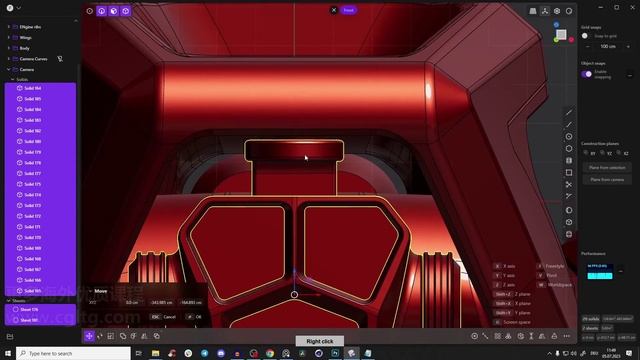Toggle solid selection mode icon

(x=125, y=11)
